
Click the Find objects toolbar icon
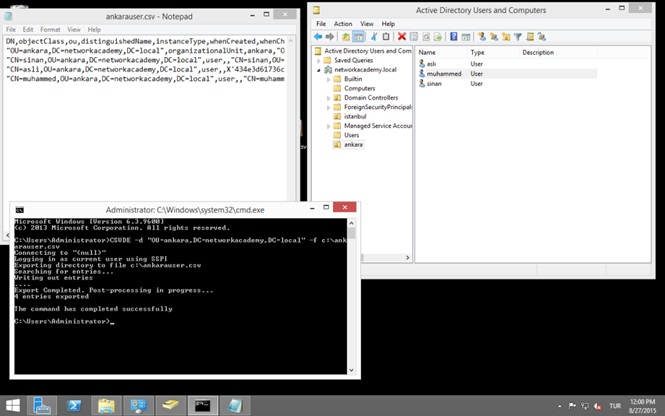[530, 37]
